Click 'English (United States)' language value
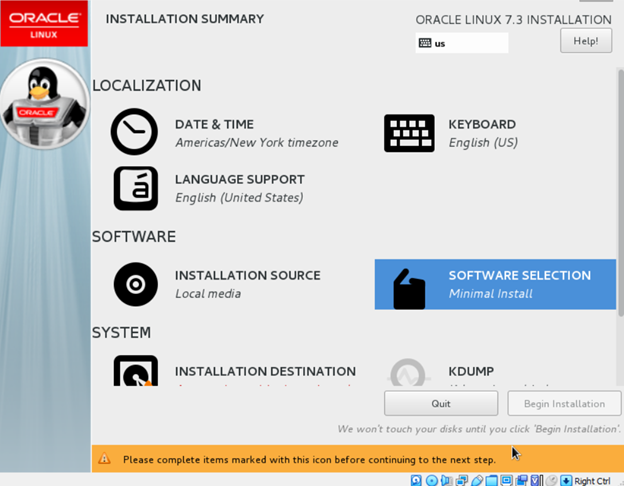Viewport: 624px width, 486px height. [x=239, y=197]
